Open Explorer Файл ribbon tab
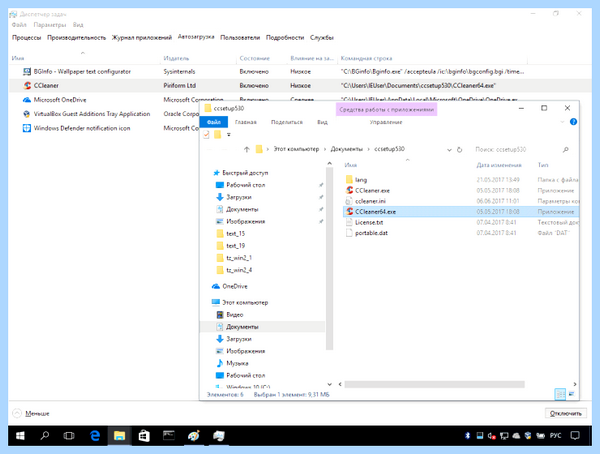 tap(214, 122)
